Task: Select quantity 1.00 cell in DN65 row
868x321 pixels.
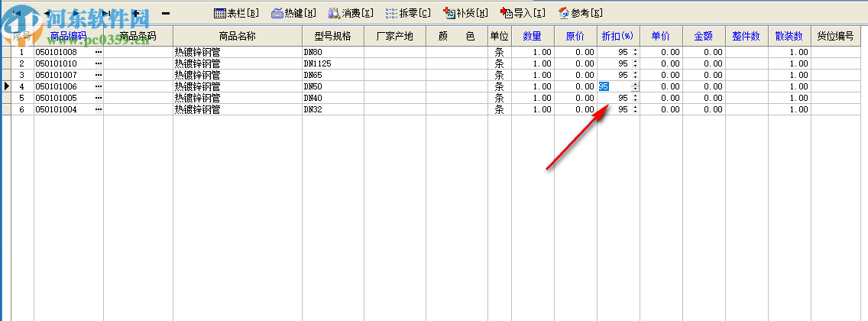Action: click(533, 75)
